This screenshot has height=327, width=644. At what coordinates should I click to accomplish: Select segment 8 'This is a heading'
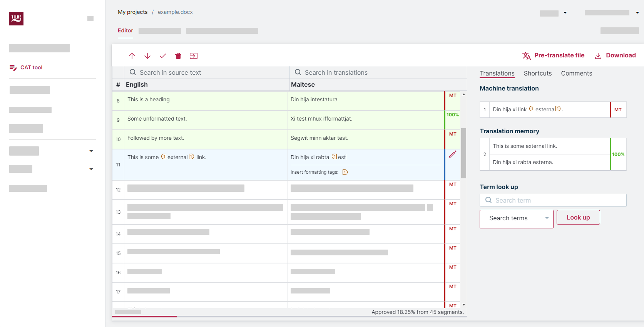[149, 99]
